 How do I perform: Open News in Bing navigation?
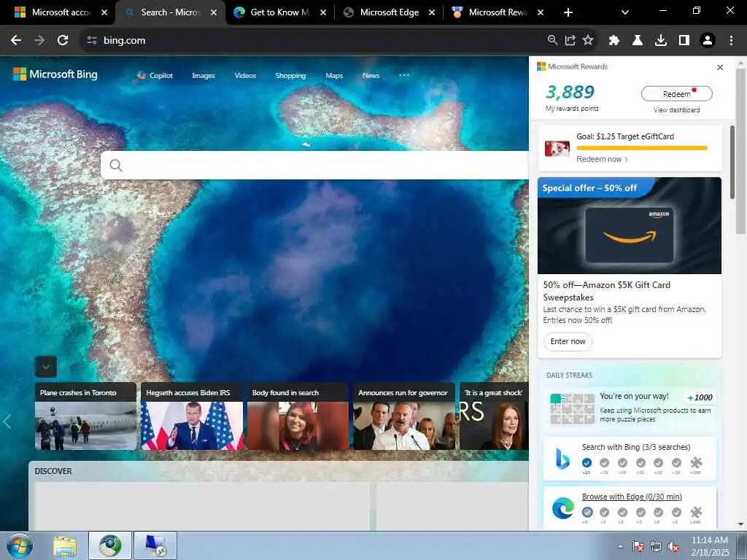click(371, 75)
